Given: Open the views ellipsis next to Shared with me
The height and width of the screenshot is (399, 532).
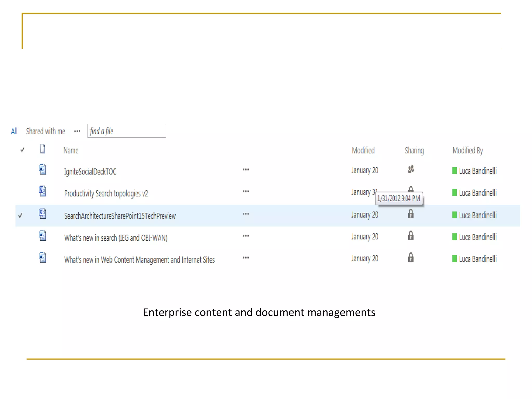Looking at the screenshot, I should (x=77, y=131).
